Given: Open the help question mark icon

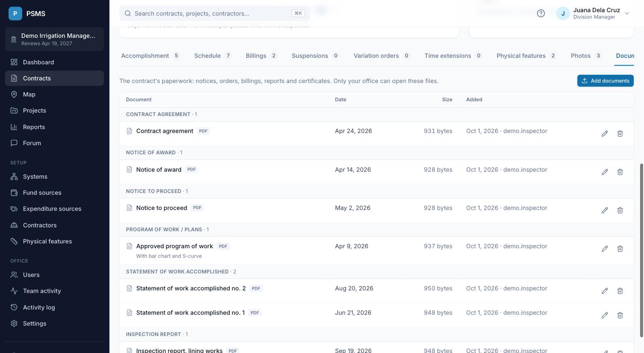Looking at the screenshot, I should (541, 13).
